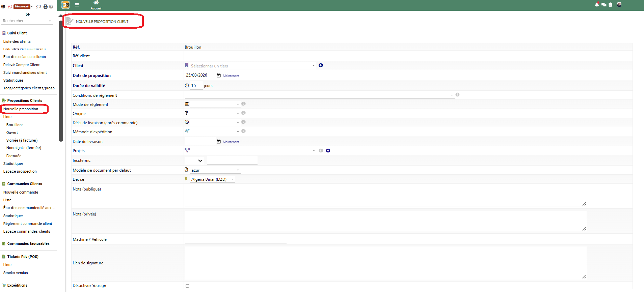
Task: Open the Origine dropdown
Action: point(215,113)
